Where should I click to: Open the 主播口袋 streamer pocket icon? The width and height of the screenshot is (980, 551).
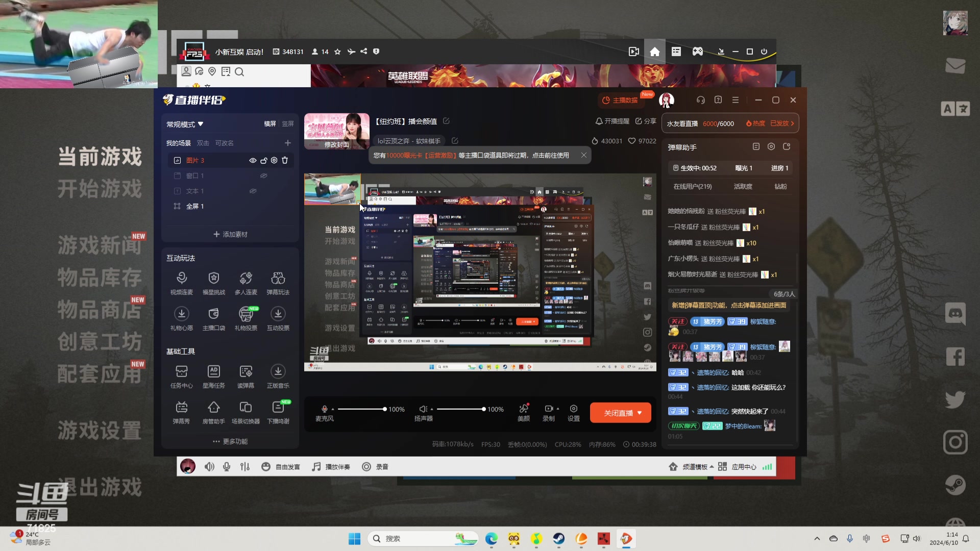214,319
